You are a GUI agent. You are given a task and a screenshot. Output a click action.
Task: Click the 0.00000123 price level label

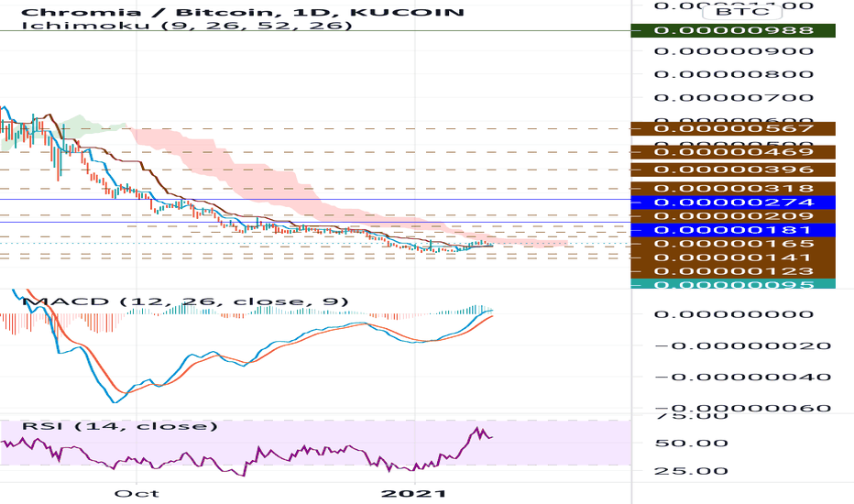click(x=733, y=271)
